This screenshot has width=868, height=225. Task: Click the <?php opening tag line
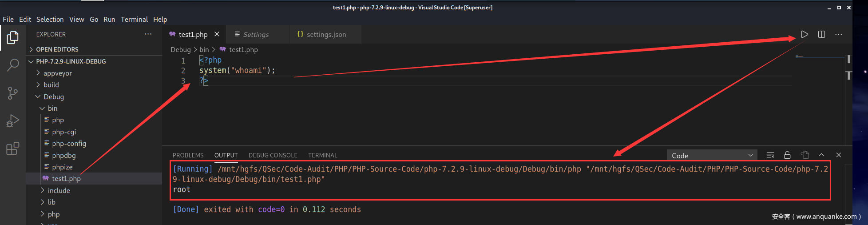[210, 60]
